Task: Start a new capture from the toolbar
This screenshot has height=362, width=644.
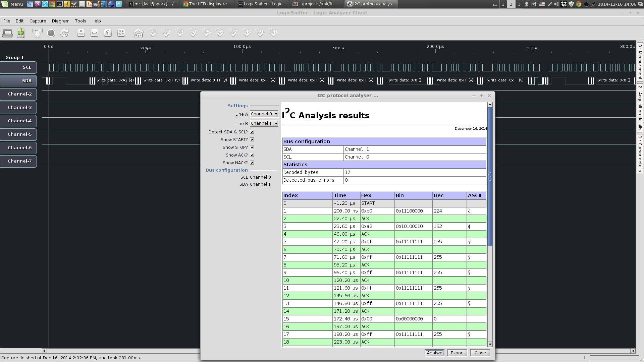Action: (37, 33)
